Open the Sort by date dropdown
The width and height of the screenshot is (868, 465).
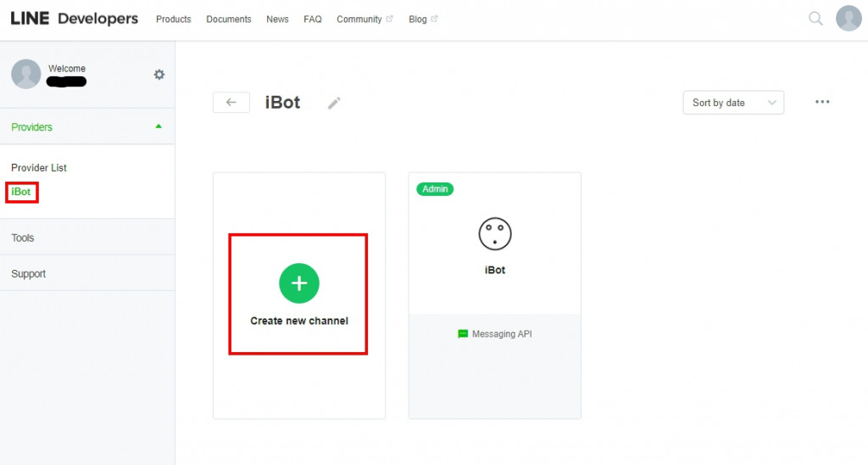click(x=733, y=103)
